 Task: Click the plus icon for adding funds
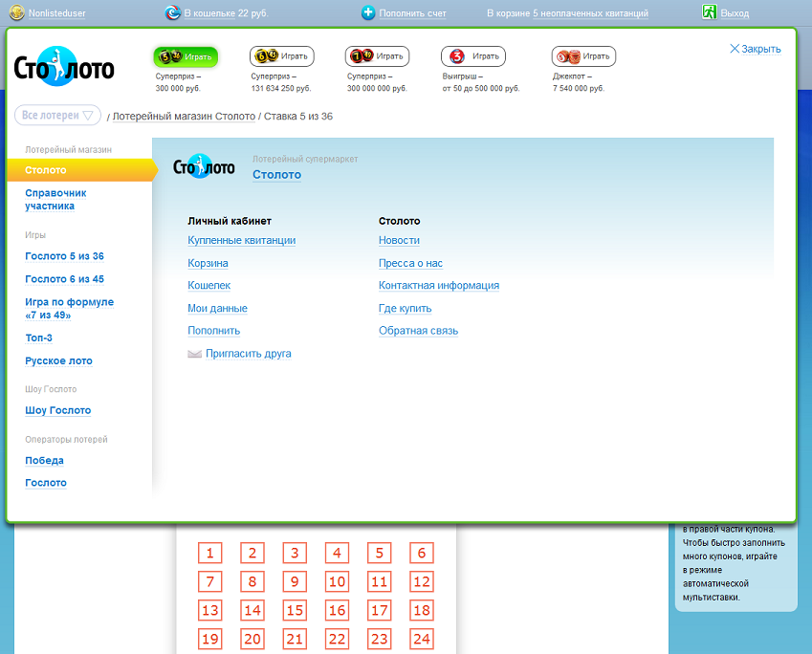point(368,12)
